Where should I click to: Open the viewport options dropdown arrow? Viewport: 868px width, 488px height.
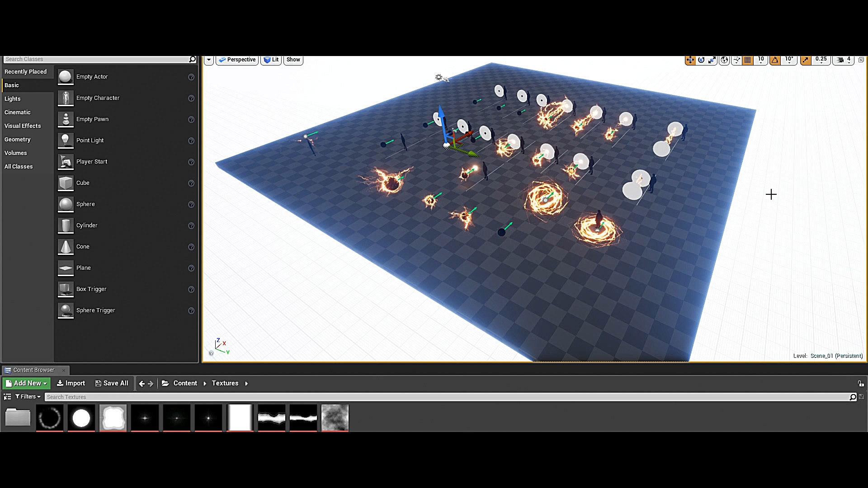click(x=208, y=60)
